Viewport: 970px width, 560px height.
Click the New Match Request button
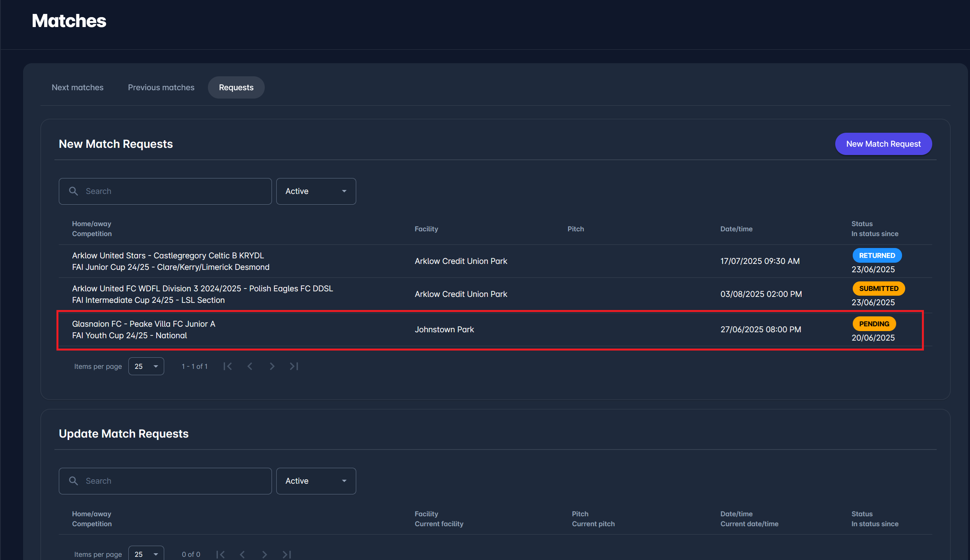click(x=883, y=144)
